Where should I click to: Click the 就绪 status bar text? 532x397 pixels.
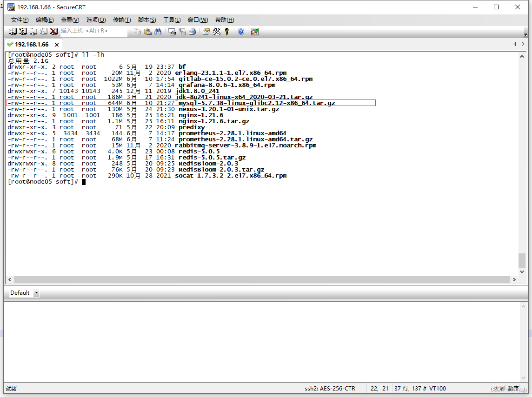[x=11, y=389]
